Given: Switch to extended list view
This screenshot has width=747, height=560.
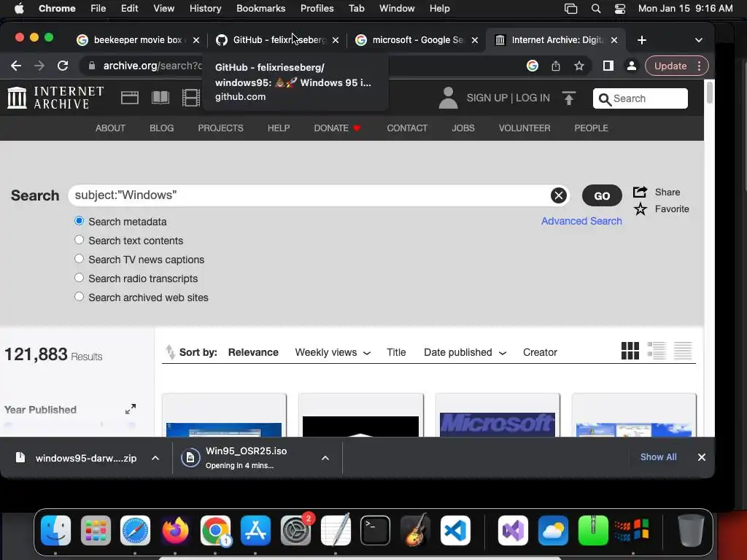Looking at the screenshot, I should pos(657,351).
